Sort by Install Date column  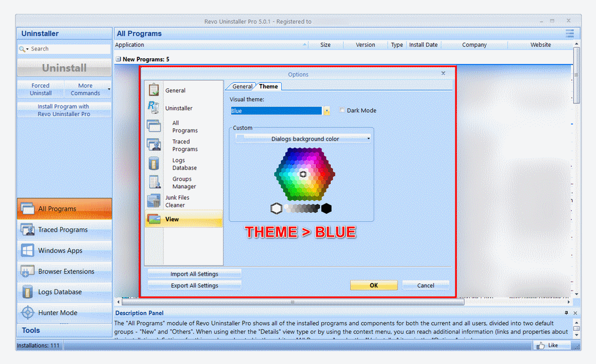click(423, 45)
